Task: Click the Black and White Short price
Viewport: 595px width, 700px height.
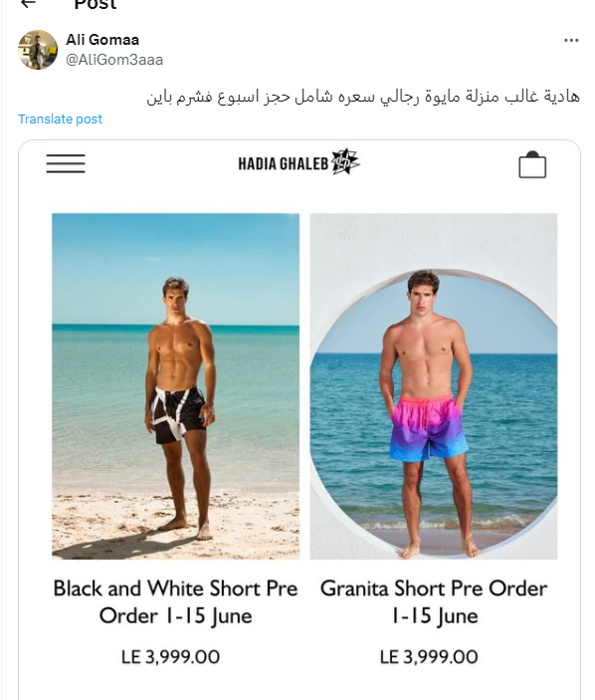Action: click(x=170, y=657)
